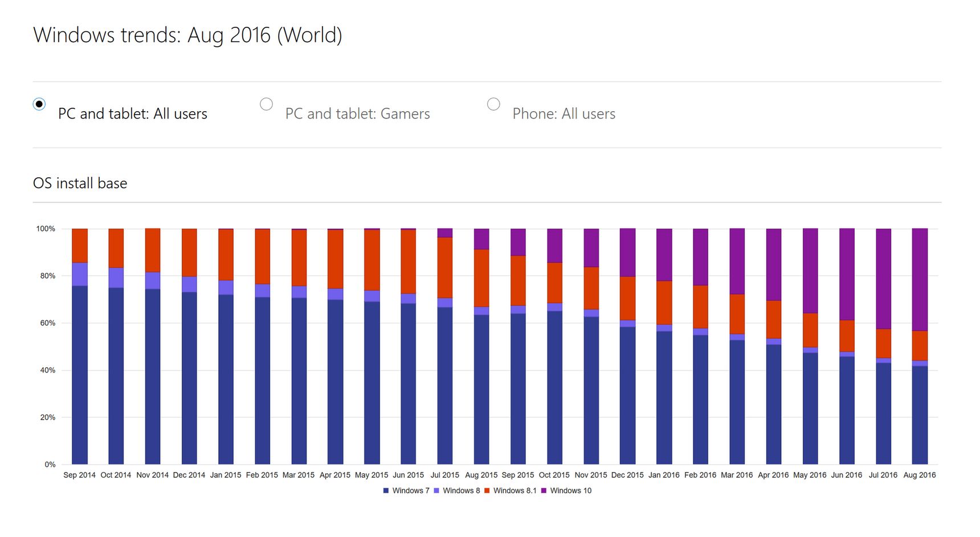The height and width of the screenshot is (537, 980).
Task: Click the 'Sep 2014' axis label
Action: [x=79, y=475]
